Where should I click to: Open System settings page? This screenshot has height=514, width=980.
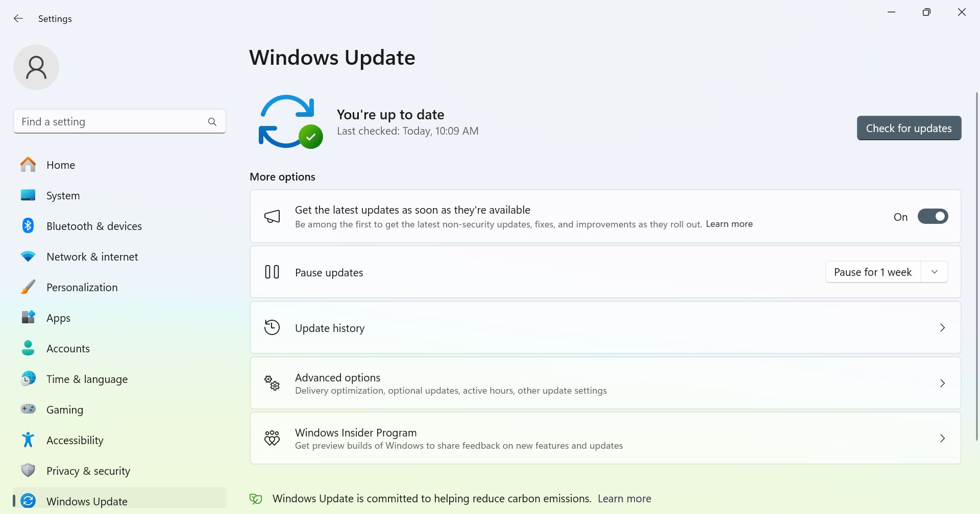coord(119,195)
